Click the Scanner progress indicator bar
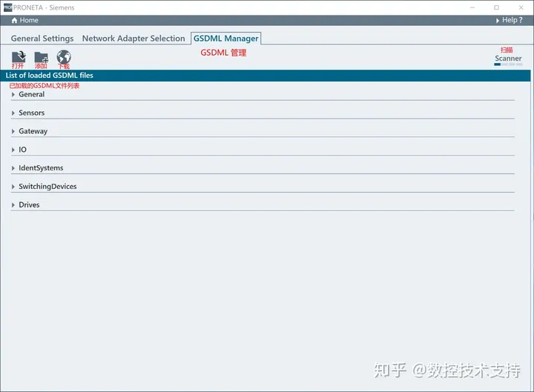This screenshot has height=392, width=534. tap(508, 64)
